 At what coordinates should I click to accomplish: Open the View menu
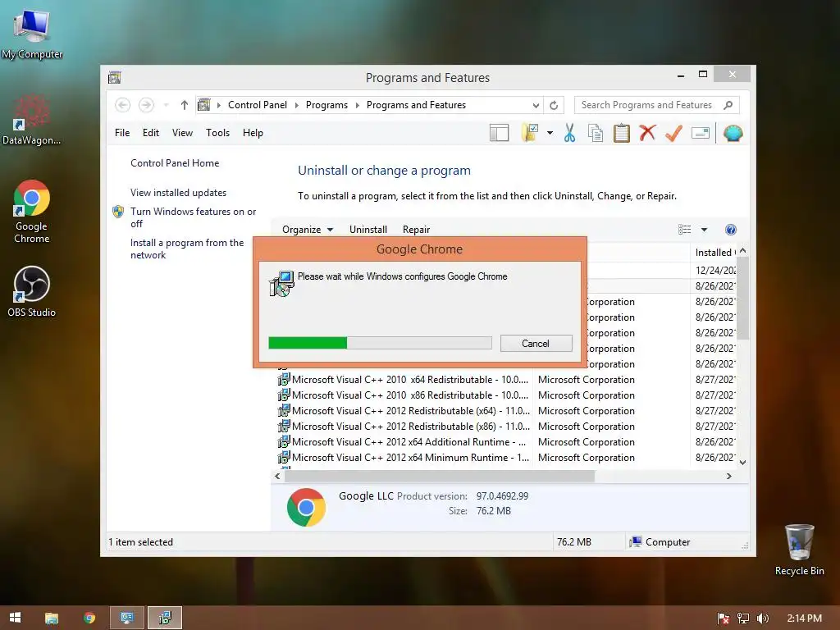click(182, 133)
